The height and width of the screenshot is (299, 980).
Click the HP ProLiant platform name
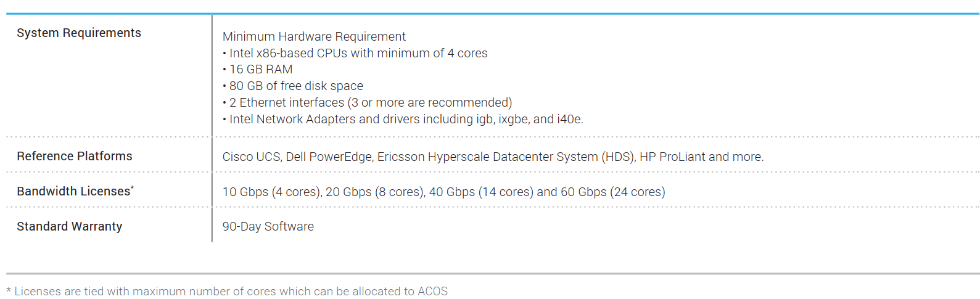coord(672,157)
